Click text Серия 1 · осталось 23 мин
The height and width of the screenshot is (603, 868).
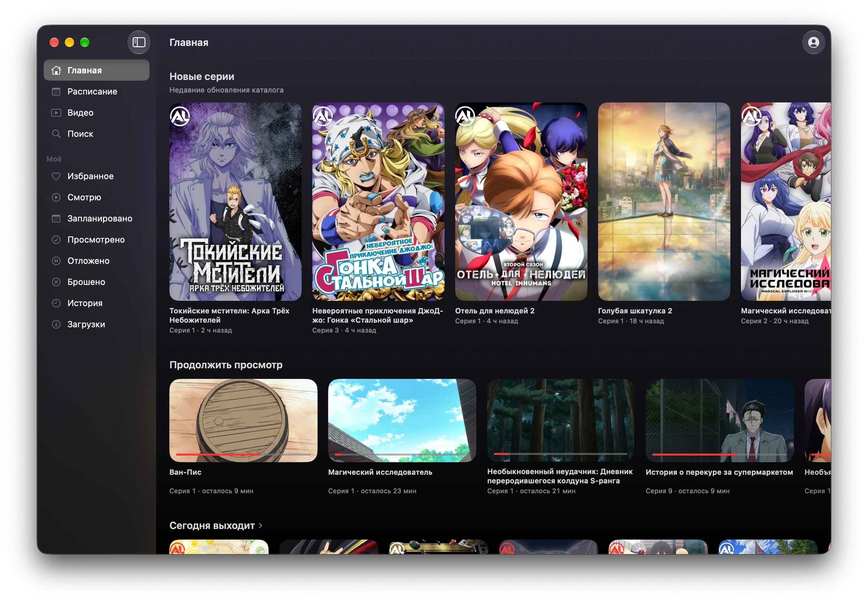coord(372,491)
